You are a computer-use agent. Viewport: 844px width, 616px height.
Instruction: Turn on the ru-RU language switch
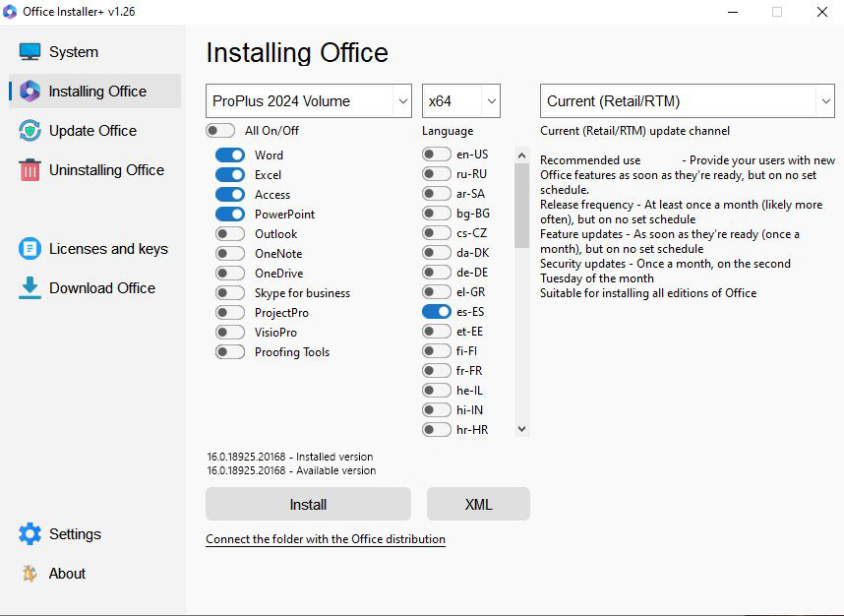point(437,174)
